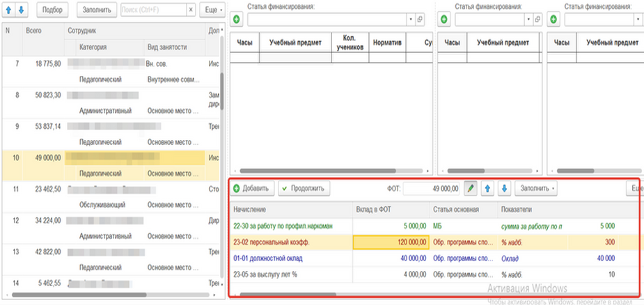The height and width of the screenshot is (305, 644).
Task: Click the move-down arrow above the employee list
Action: tap(21, 10)
